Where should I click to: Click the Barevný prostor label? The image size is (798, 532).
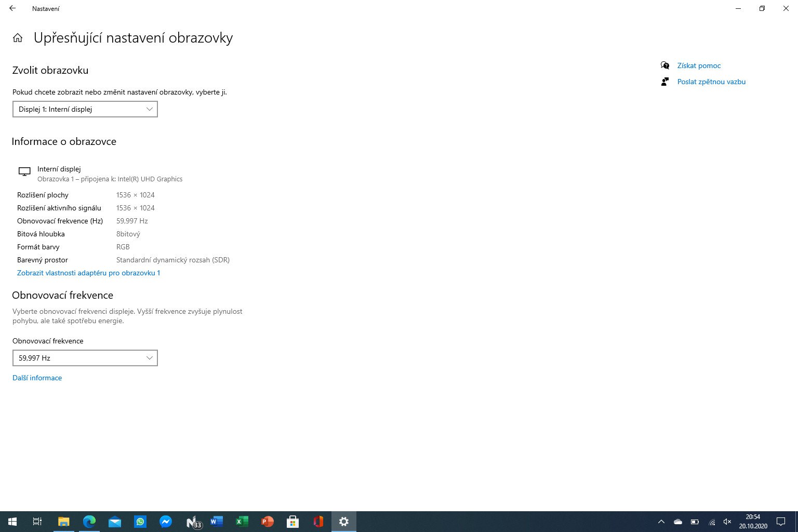click(42, 260)
